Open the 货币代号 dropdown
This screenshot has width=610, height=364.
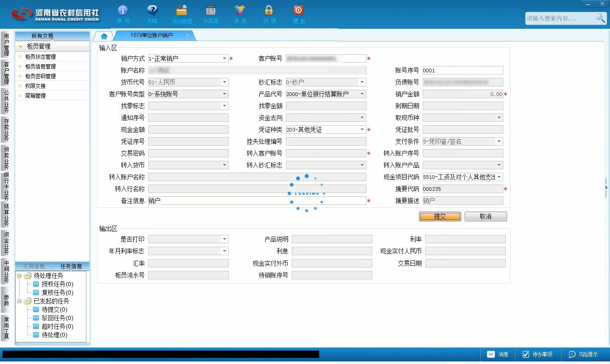point(225,82)
